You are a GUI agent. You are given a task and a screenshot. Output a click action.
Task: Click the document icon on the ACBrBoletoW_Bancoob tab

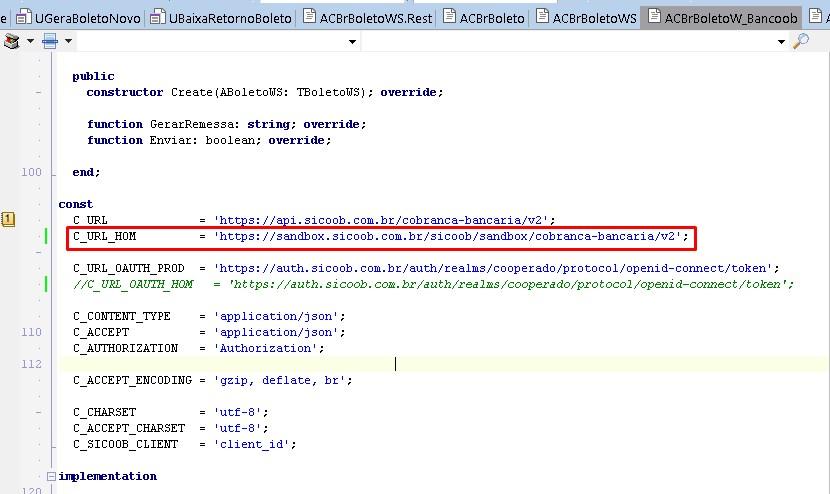(654, 16)
